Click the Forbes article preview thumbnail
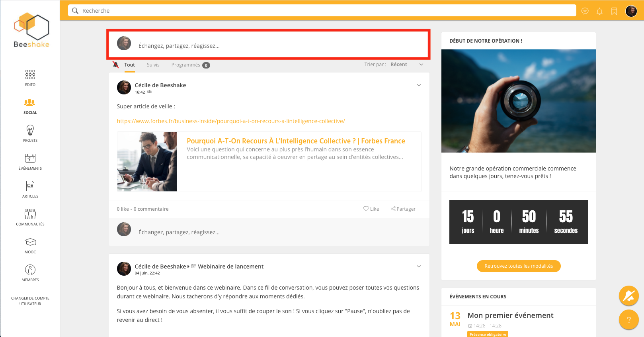 tap(147, 162)
